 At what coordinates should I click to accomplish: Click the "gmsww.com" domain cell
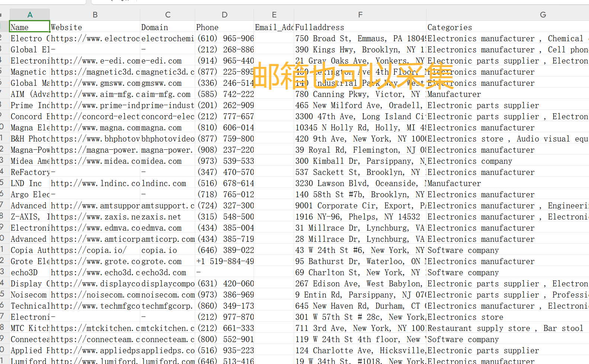pos(168,83)
